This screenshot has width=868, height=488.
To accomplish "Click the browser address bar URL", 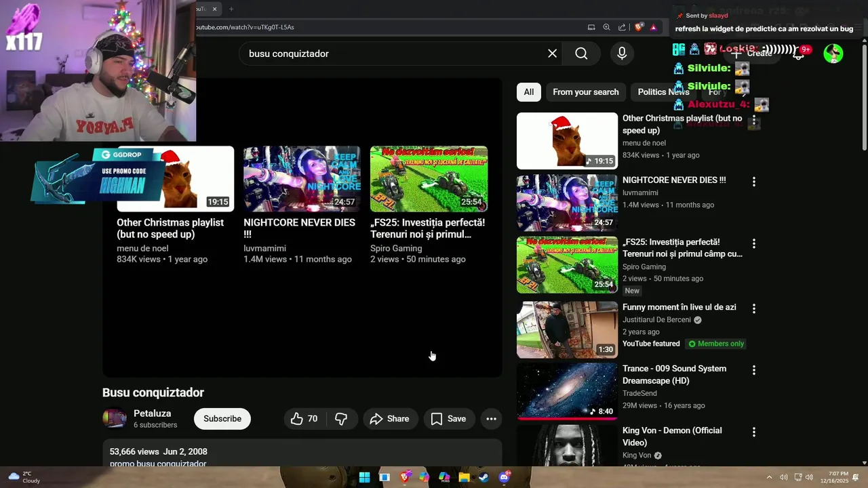I will pyautogui.click(x=245, y=27).
